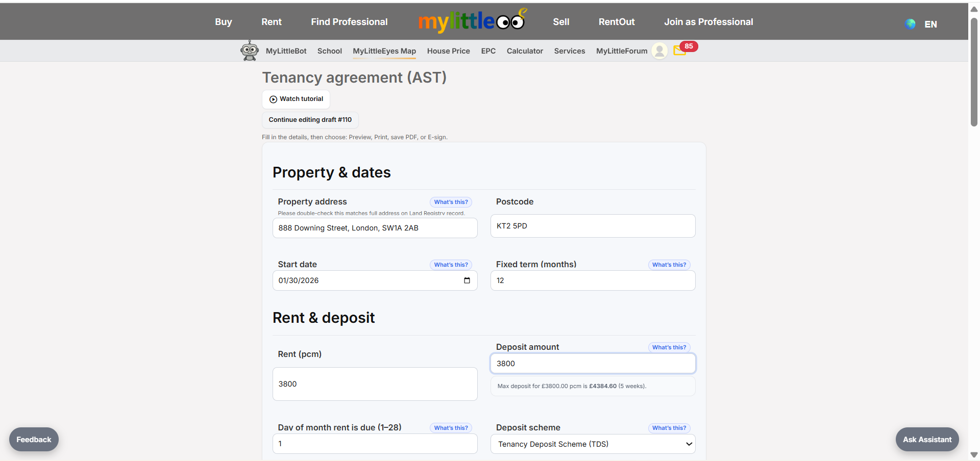The image size is (980, 461).
Task: Click the Feedback button
Action: (x=33, y=439)
